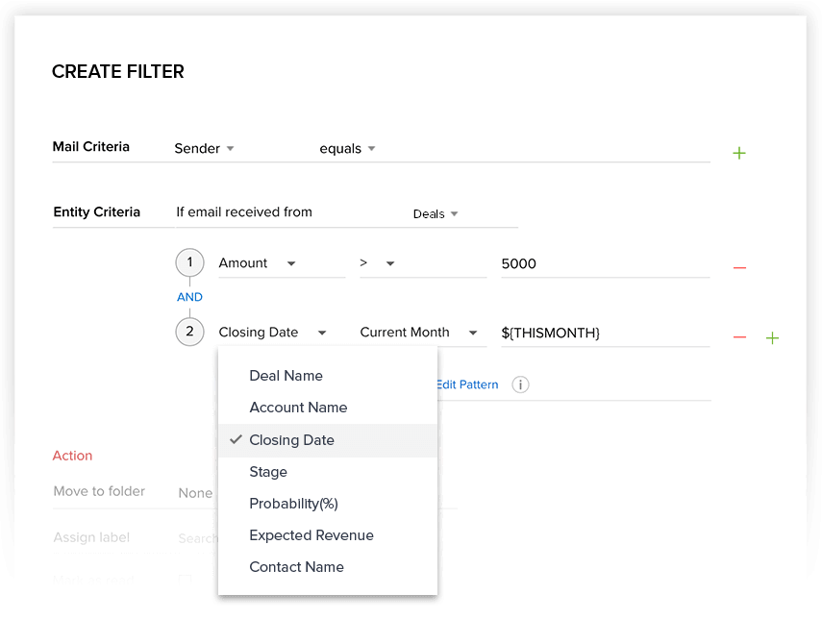Viewport: 822px width, 644px height.
Task: Expand the Amount field dropdown
Action: click(x=282, y=263)
